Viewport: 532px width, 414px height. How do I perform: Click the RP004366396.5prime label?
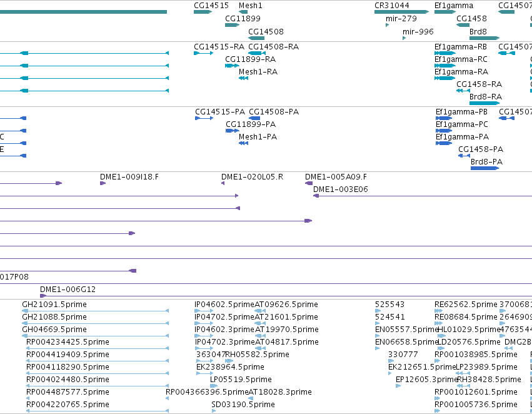click(x=207, y=392)
